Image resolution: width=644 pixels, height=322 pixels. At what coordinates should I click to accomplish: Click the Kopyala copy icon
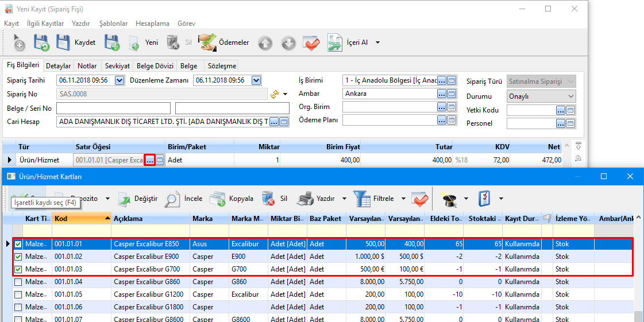click(217, 199)
